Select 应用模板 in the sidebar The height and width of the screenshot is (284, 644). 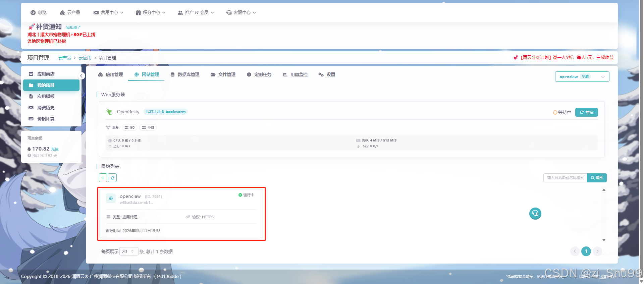[x=46, y=97]
